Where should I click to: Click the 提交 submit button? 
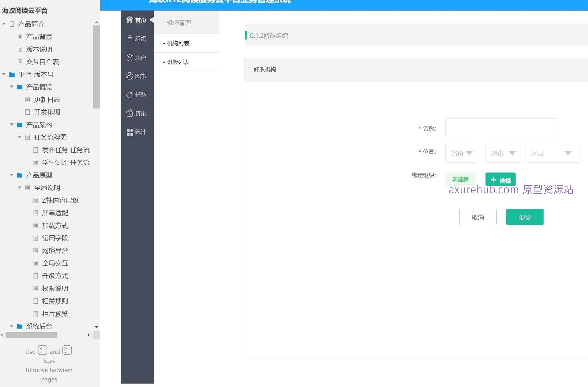coord(524,217)
